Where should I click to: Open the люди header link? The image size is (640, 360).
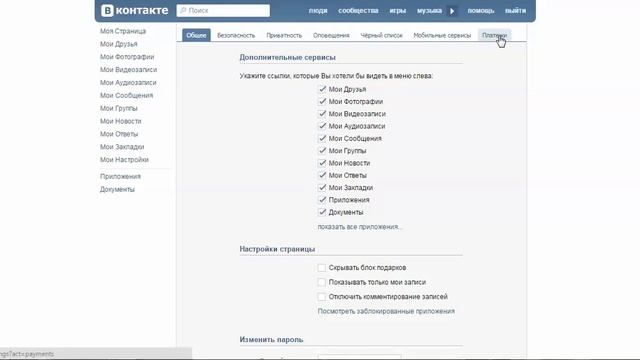(318, 11)
